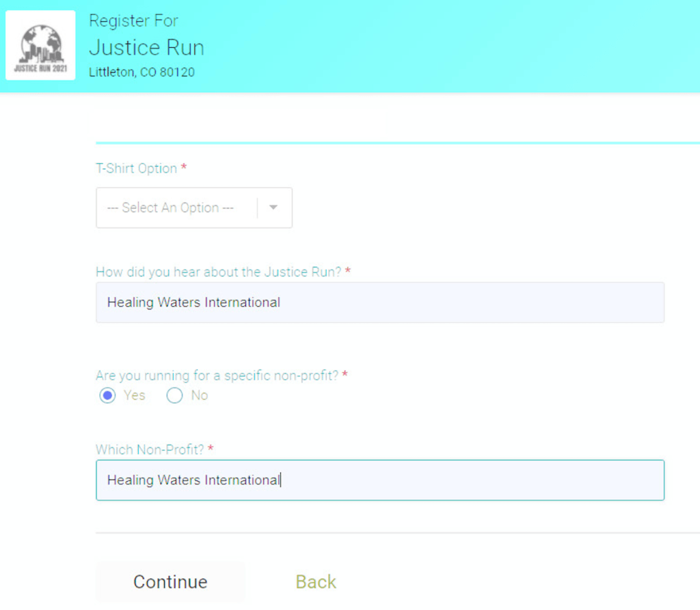This screenshot has height=610, width=700.
Task: Click the vertical separator inside T-Shirt dropdown
Action: (x=258, y=208)
